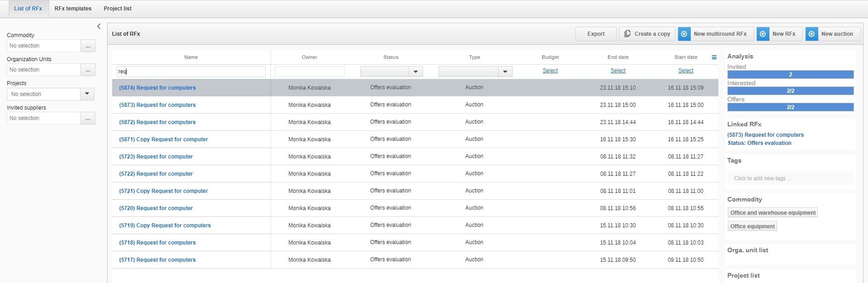Image resolution: width=868 pixels, height=283 pixels.
Task: Click the Owner filter input field
Action: (x=309, y=72)
